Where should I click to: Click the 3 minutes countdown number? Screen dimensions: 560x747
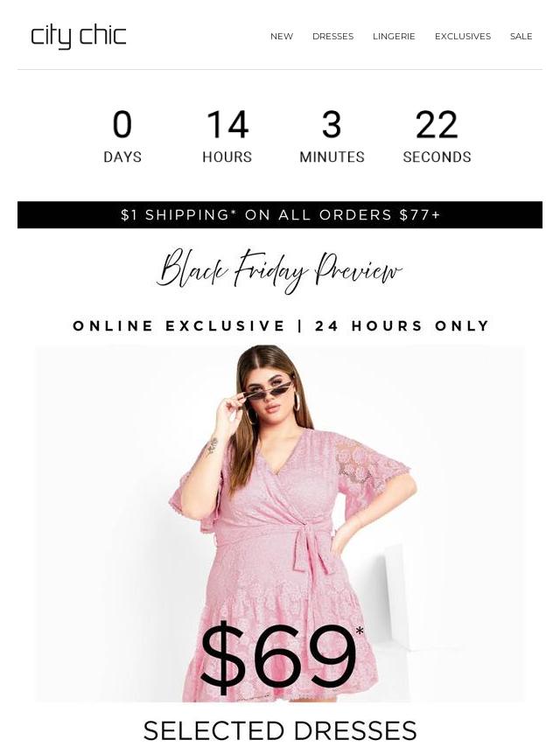tap(332, 124)
